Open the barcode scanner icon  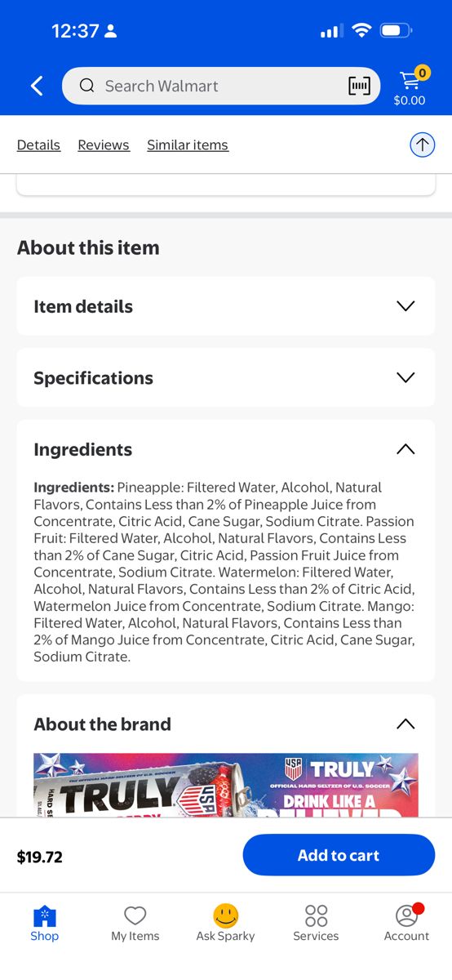(x=359, y=86)
